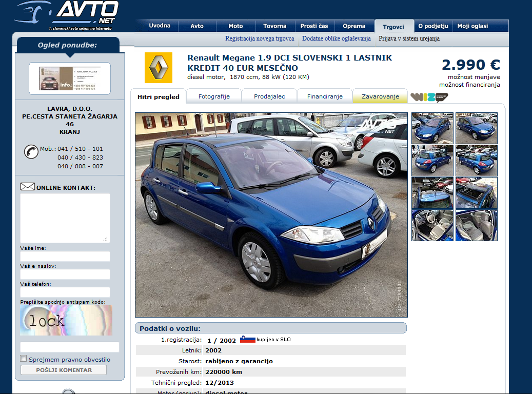Click the dealer business card image

pos(70,78)
